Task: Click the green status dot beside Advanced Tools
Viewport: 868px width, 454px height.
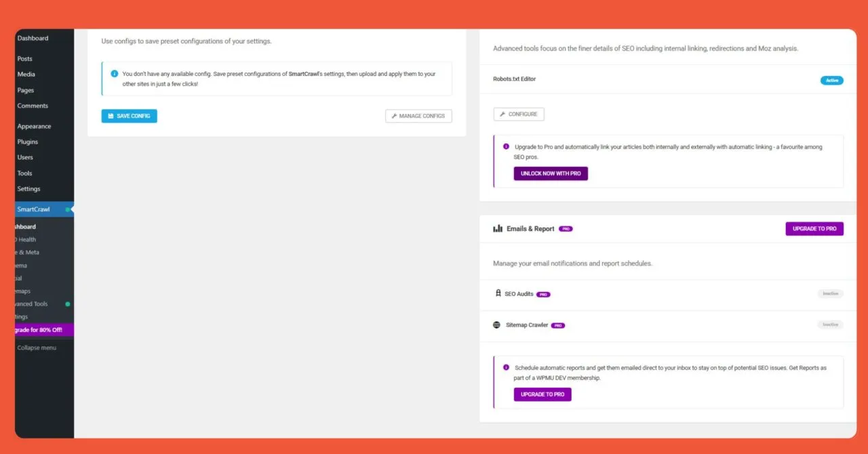Action: (68, 304)
